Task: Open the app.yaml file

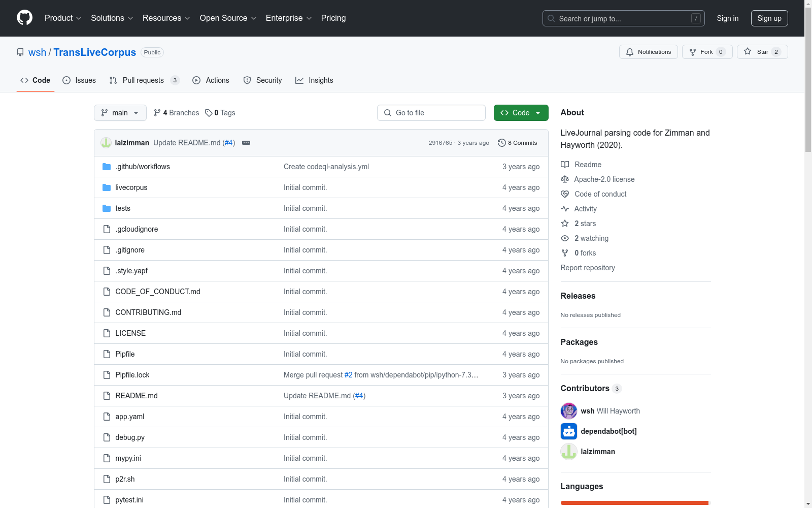Action: click(x=130, y=417)
